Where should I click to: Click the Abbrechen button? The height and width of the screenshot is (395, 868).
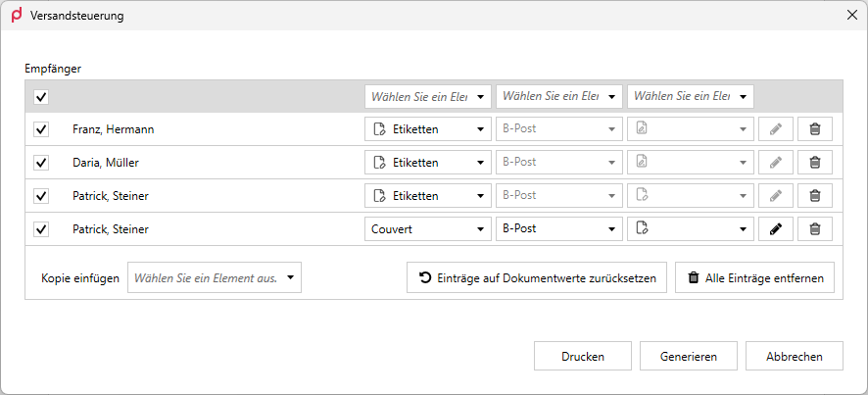pyautogui.click(x=795, y=356)
